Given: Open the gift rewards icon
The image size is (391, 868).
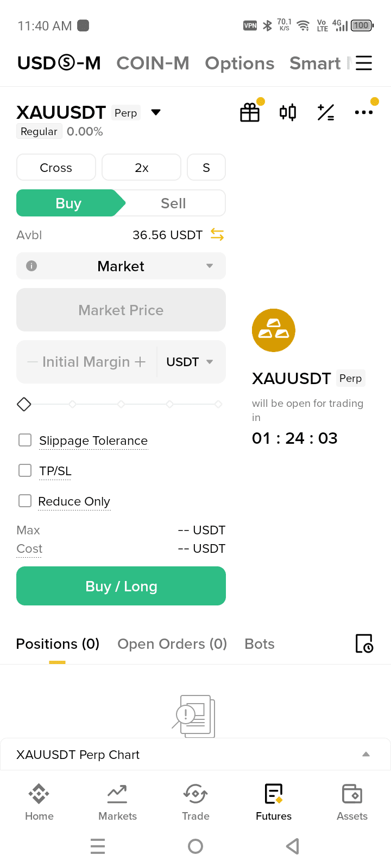Looking at the screenshot, I should pos(250,112).
